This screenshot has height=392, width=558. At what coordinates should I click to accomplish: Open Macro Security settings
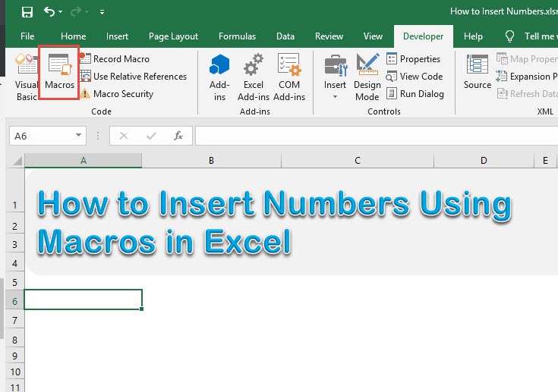tap(117, 94)
